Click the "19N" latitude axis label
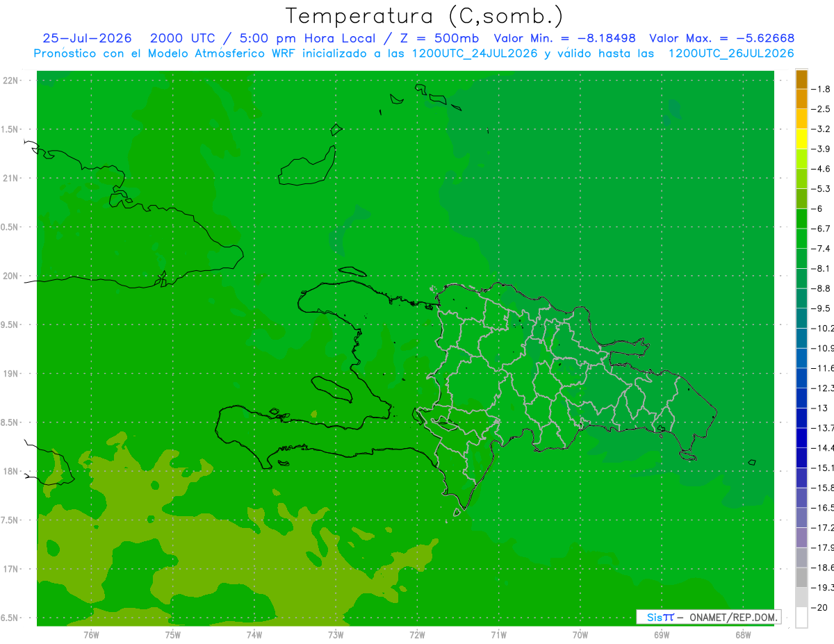Image resolution: width=834 pixels, height=644 pixels. tap(10, 374)
